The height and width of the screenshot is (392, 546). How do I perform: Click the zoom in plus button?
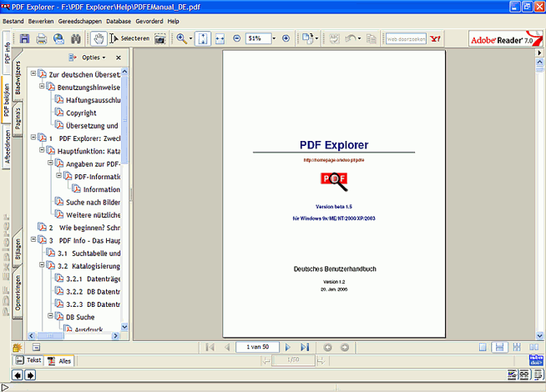(x=286, y=38)
